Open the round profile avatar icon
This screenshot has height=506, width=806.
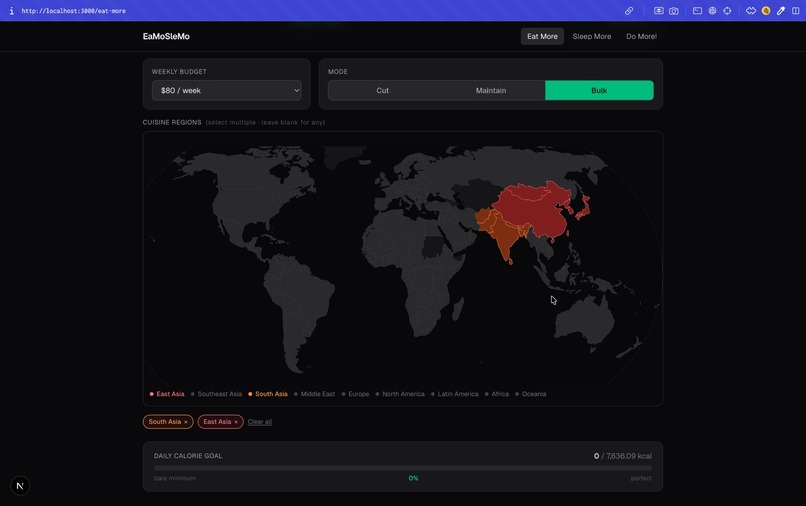[x=766, y=11]
